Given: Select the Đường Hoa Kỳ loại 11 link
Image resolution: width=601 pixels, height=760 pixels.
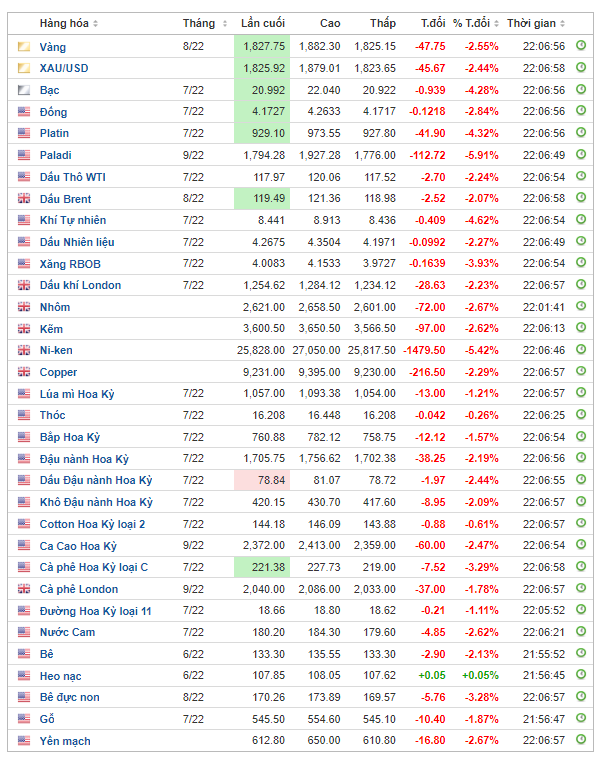Looking at the screenshot, I should tap(95, 611).
